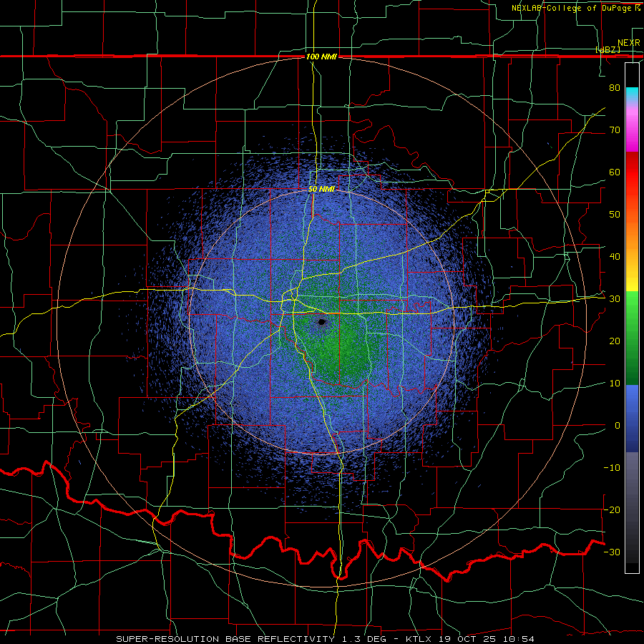Click the bright green color bar segment
The height and width of the screenshot is (644, 644).
click(632, 303)
